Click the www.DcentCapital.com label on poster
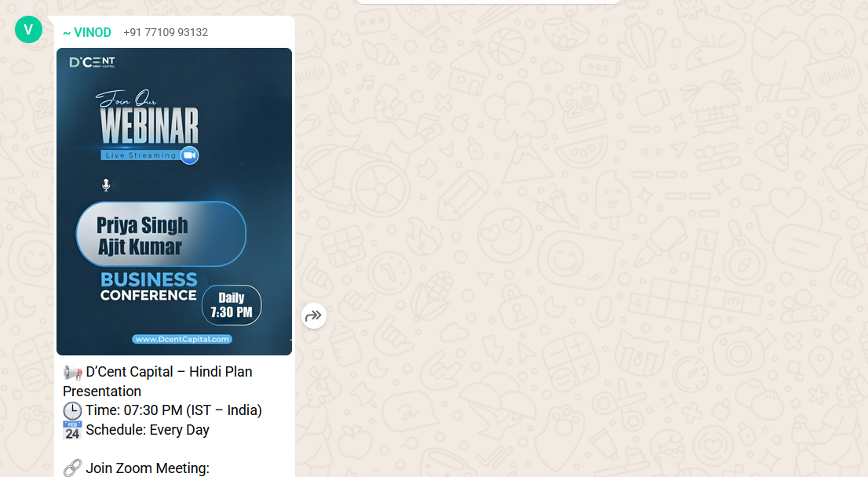868x477 pixels. pyautogui.click(x=182, y=339)
